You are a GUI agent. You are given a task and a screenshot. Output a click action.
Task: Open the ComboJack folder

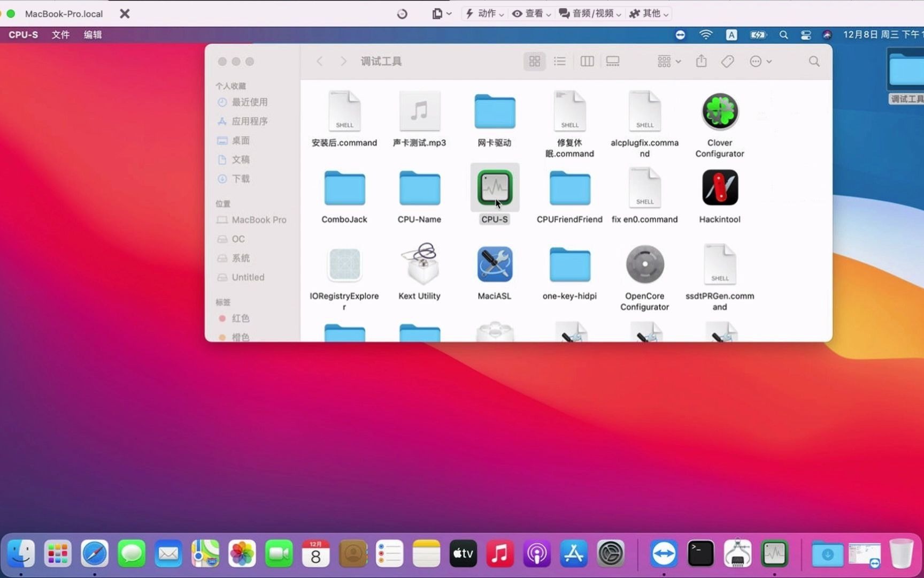coord(344,188)
